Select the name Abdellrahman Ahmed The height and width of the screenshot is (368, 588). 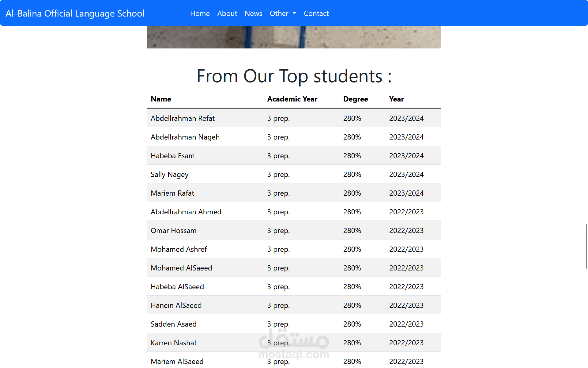pos(186,212)
